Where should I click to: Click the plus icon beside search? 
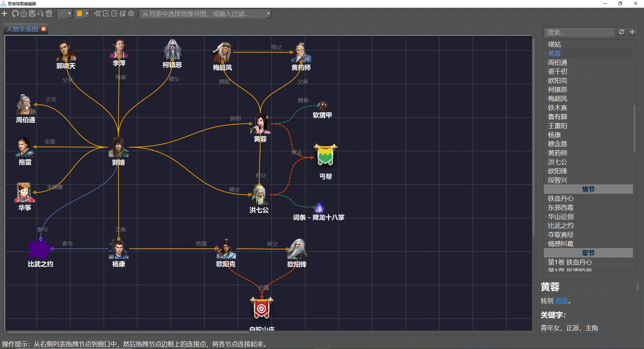632,32
